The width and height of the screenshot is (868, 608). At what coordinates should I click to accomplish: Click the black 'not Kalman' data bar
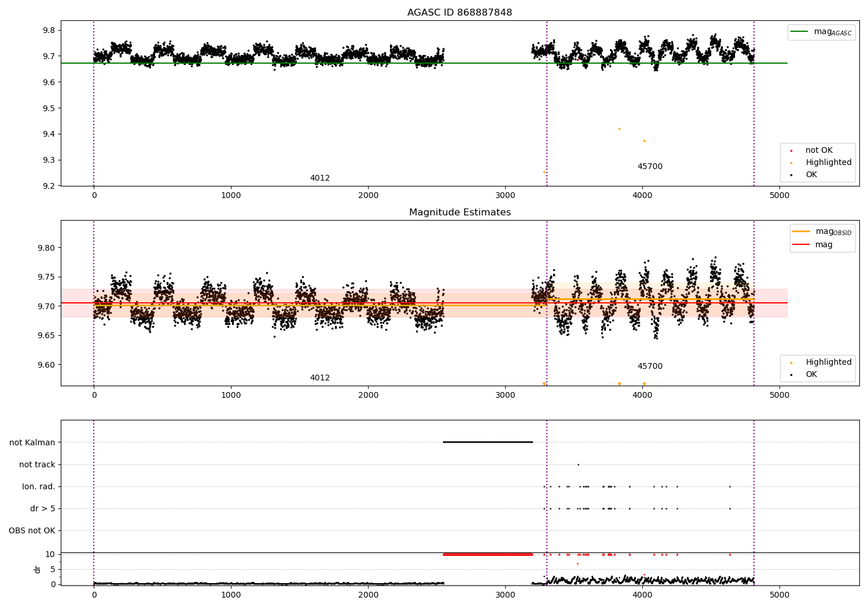point(488,442)
